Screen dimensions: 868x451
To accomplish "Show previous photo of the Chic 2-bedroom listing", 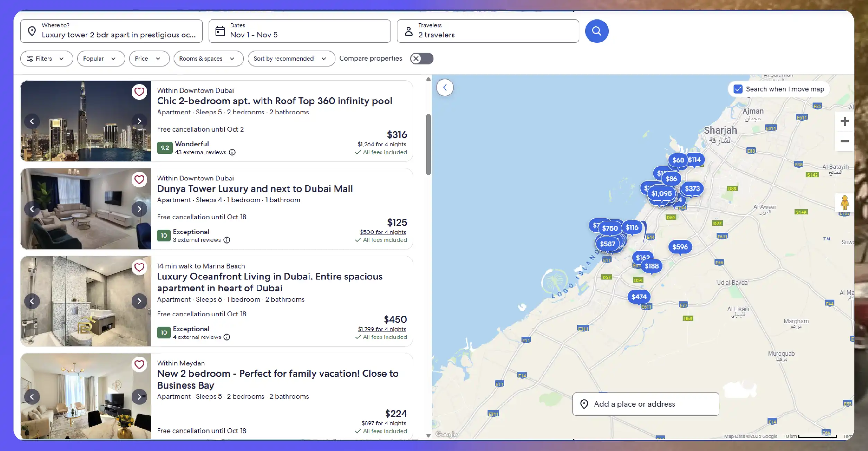I will 32,121.
